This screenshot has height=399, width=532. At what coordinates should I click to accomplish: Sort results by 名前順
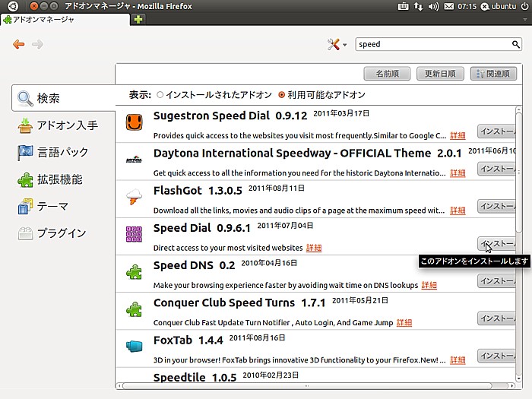(387, 74)
